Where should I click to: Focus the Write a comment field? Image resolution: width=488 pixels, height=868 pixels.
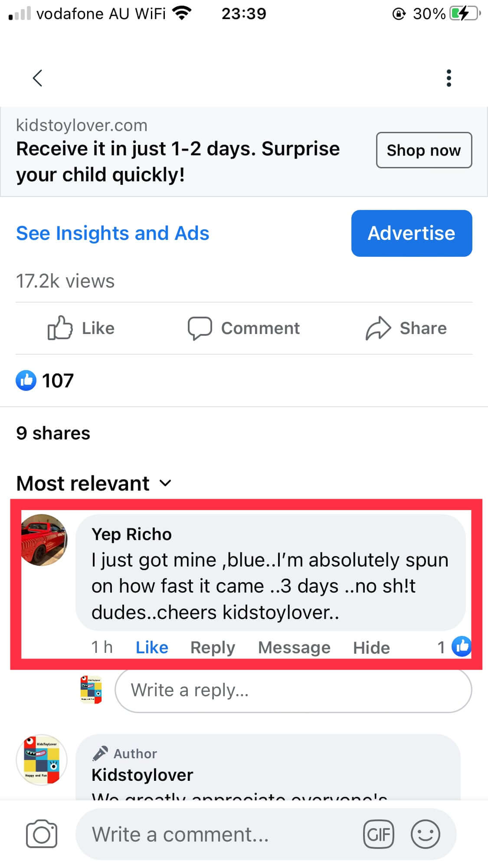point(217,834)
